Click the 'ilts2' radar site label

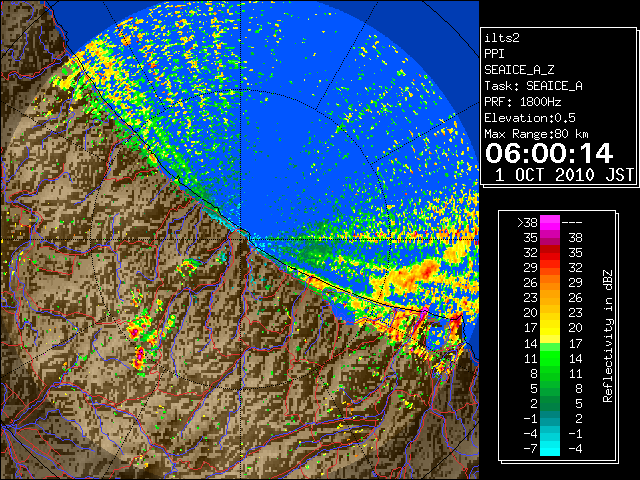pos(502,38)
